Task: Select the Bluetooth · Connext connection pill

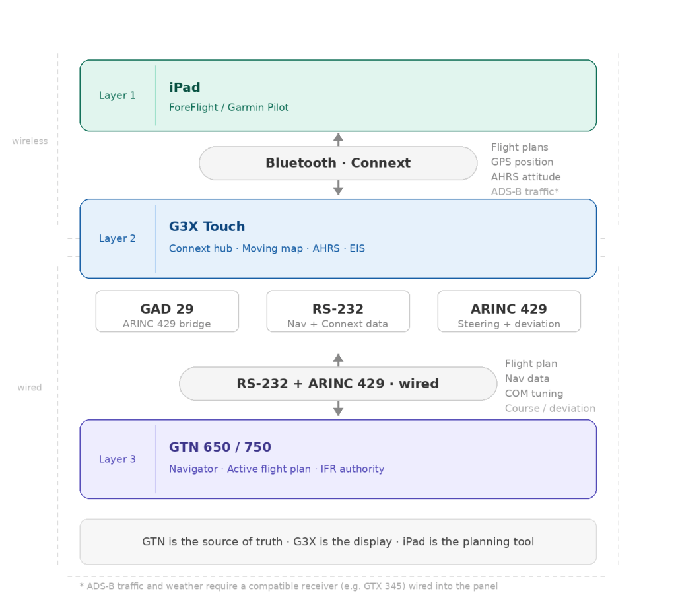Action: point(338,163)
